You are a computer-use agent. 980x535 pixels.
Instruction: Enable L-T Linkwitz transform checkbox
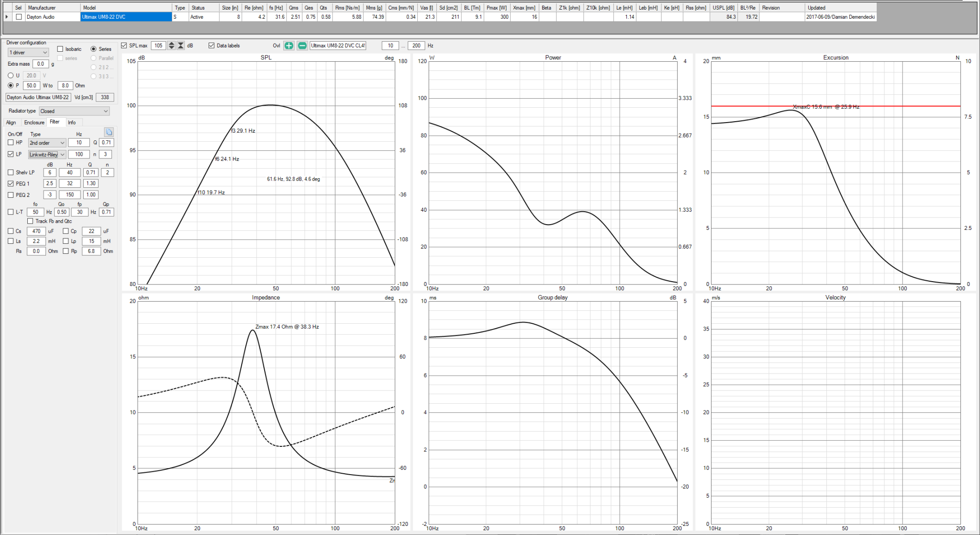coord(11,212)
